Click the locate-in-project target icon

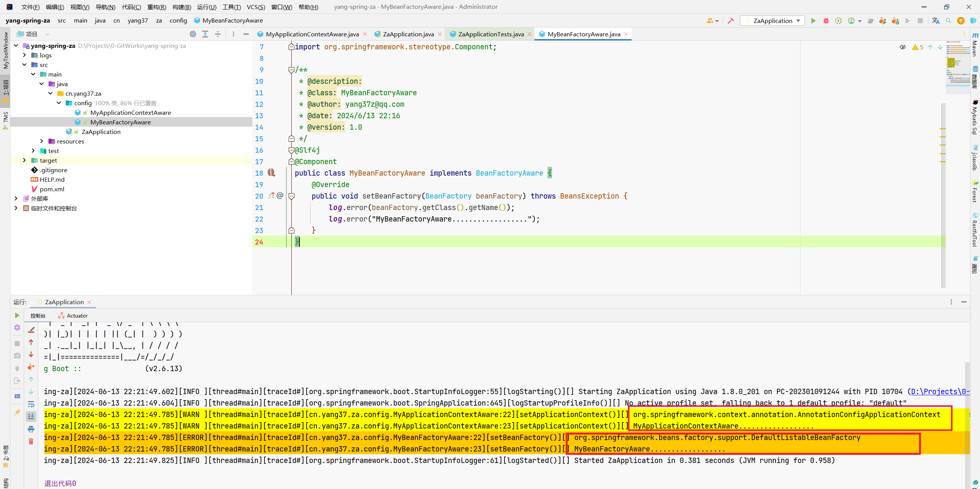(193, 34)
